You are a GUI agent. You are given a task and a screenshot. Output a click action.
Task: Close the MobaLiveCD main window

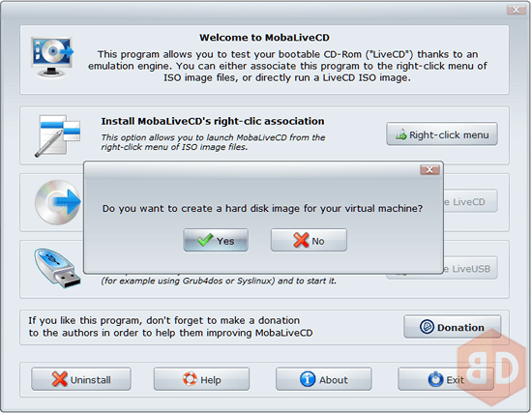[x=517, y=10]
